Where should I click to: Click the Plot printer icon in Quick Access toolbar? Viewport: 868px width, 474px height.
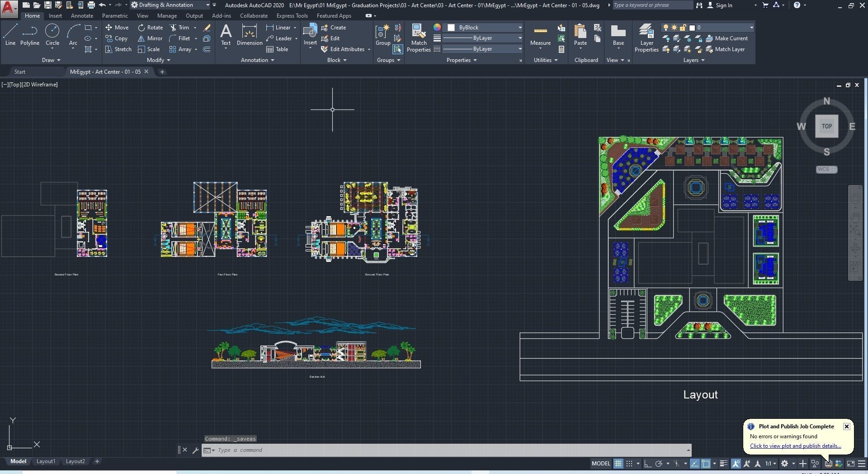pos(91,5)
